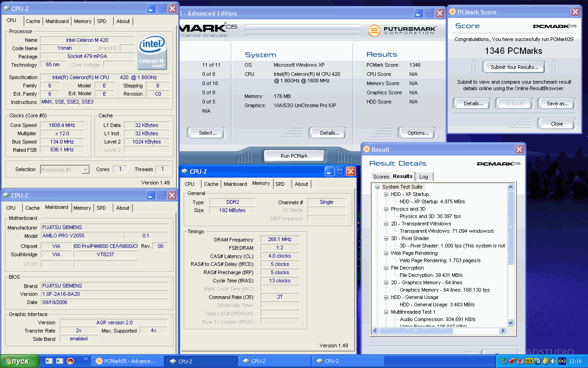The height and width of the screenshot is (368, 588).
Task: Click the clock showing 12:16
Action: point(576,361)
